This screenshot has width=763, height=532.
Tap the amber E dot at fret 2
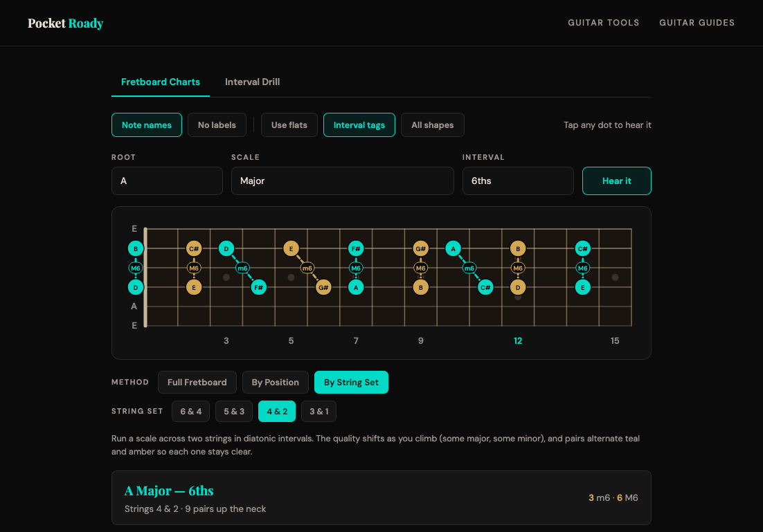194,287
